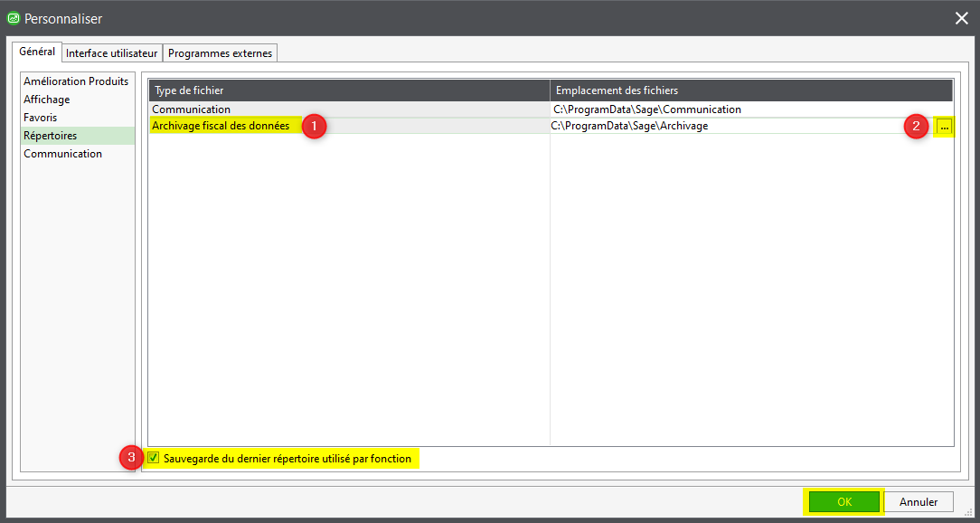Click the Type de fichier column header
Image resolution: width=980 pixels, height=523 pixels.
point(348,90)
